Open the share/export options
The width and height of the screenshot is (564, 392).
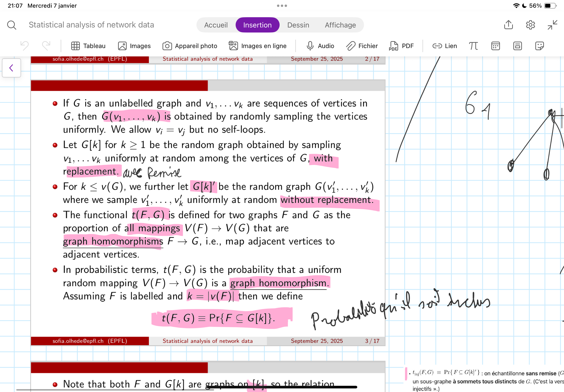(509, 25)
